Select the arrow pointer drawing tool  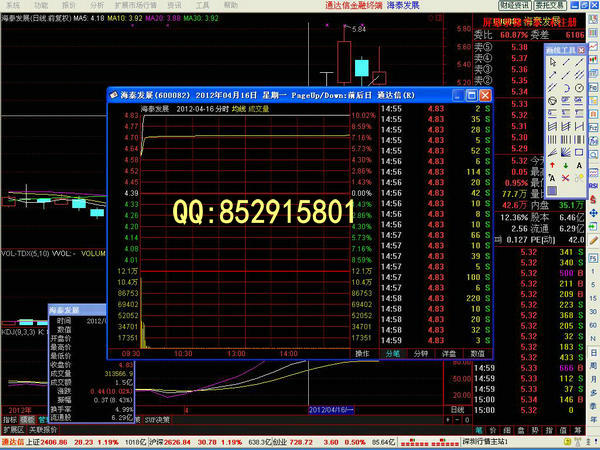tap(553, 62)
